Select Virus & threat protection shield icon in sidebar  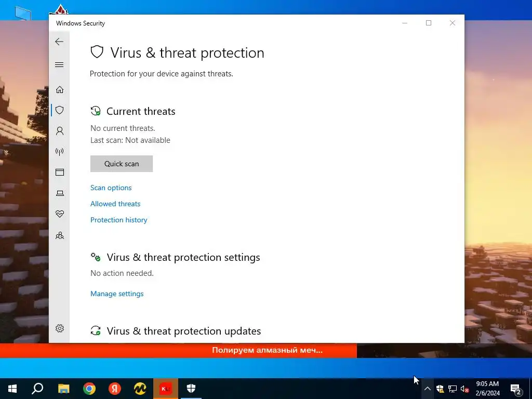[x=60, y=110]
